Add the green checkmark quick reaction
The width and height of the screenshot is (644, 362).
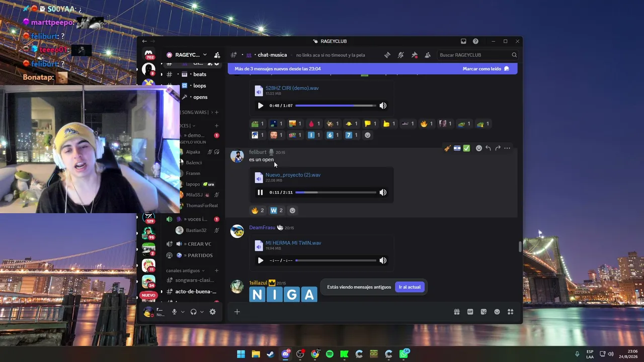coord(466,148)
